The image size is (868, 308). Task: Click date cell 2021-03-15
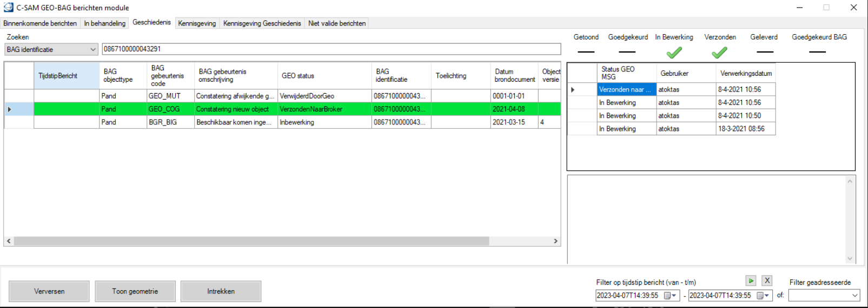[x=514, y=122]
